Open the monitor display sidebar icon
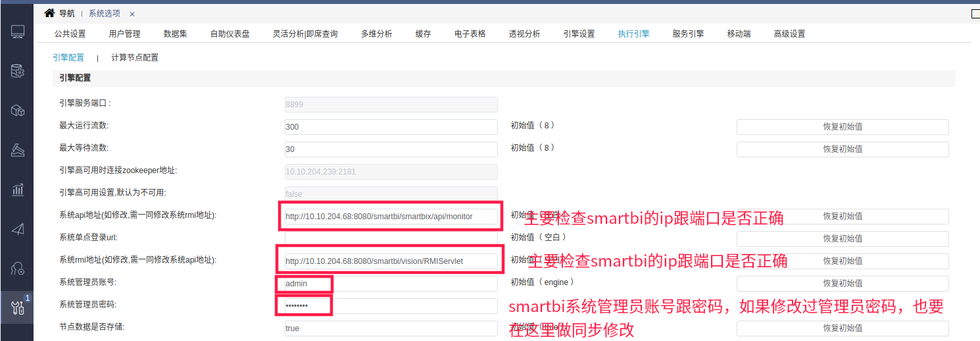The image size is (980, 341). [x=18, y=31]
